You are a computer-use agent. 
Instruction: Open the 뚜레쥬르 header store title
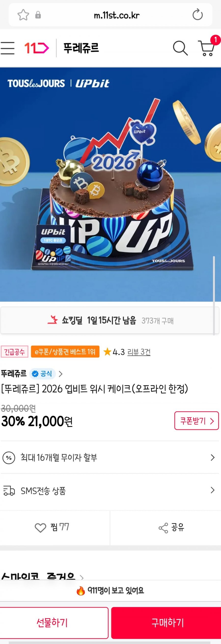point(81,48)
